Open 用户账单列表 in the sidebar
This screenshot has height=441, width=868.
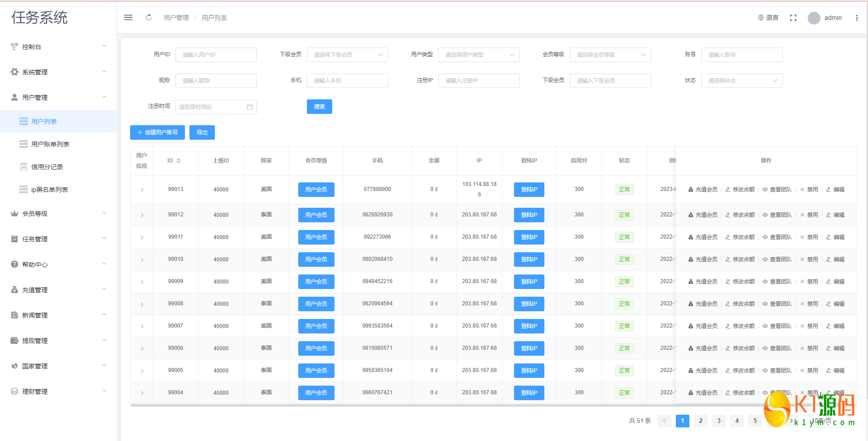(50, 144)
